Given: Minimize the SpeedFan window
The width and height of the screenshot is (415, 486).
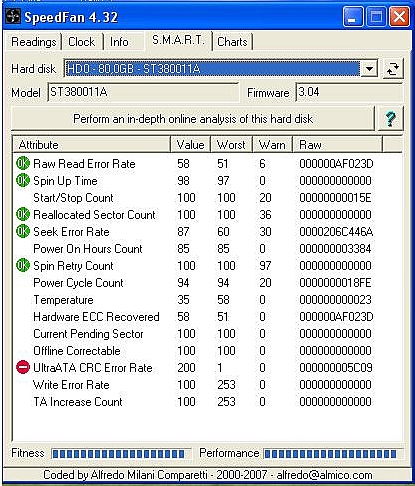Looking at the screenshot, I should click(353, 17).
